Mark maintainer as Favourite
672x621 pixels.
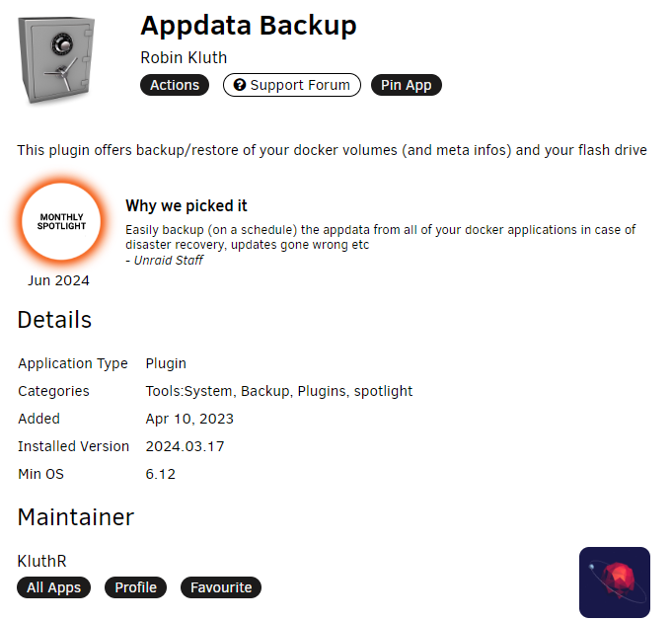(221, 587)
